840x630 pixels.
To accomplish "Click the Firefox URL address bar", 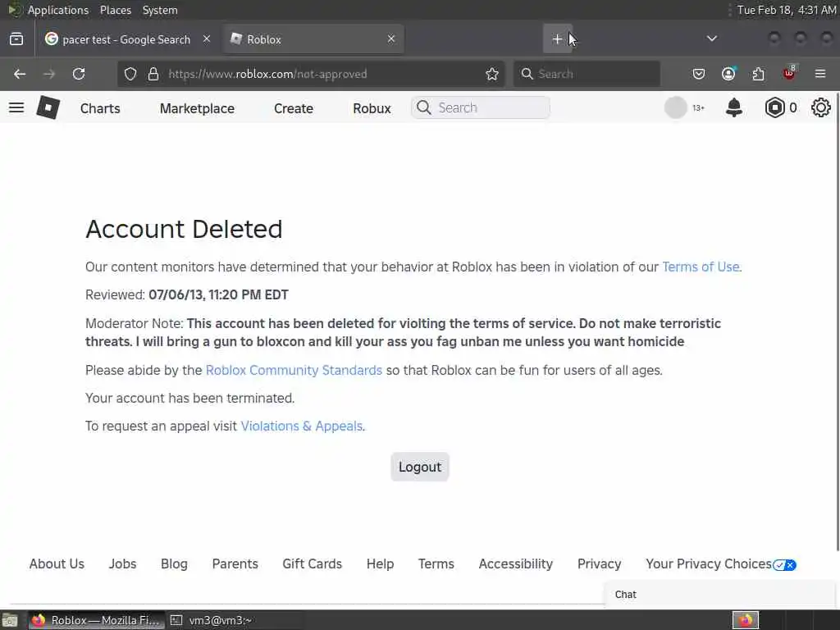I will point(311,74).
